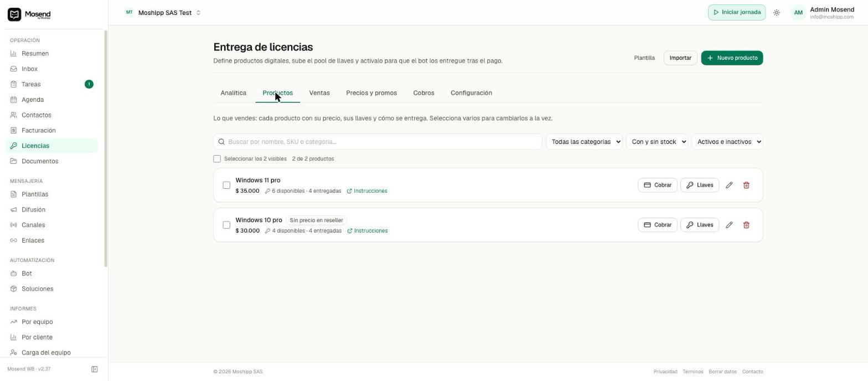868x381 pixels.
Task: Open the Inbox sidebar item
Action: pos(52,69)
